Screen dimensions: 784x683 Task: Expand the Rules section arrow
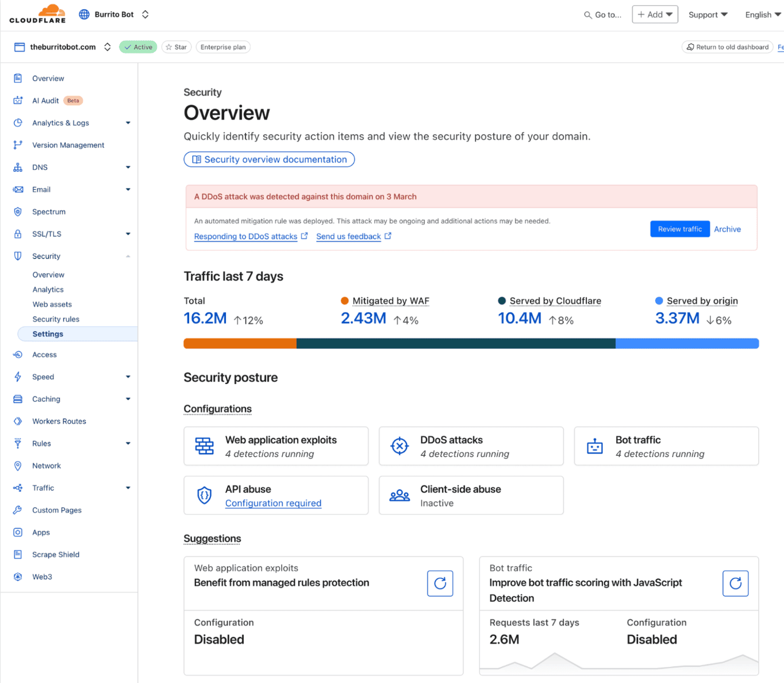[128, 443]
